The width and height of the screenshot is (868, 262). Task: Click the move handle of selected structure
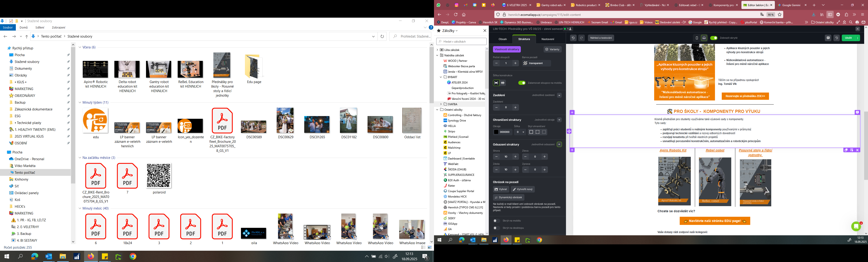point(569,131)
